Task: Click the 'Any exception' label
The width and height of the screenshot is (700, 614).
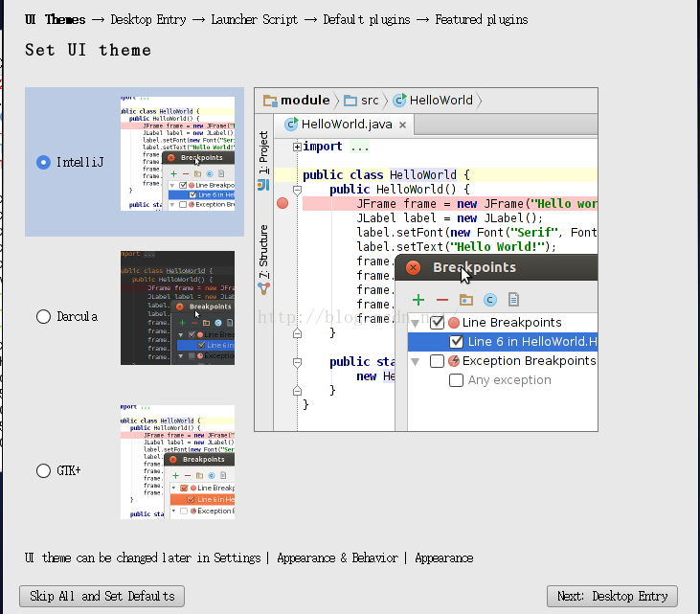Action: [509, 380]
